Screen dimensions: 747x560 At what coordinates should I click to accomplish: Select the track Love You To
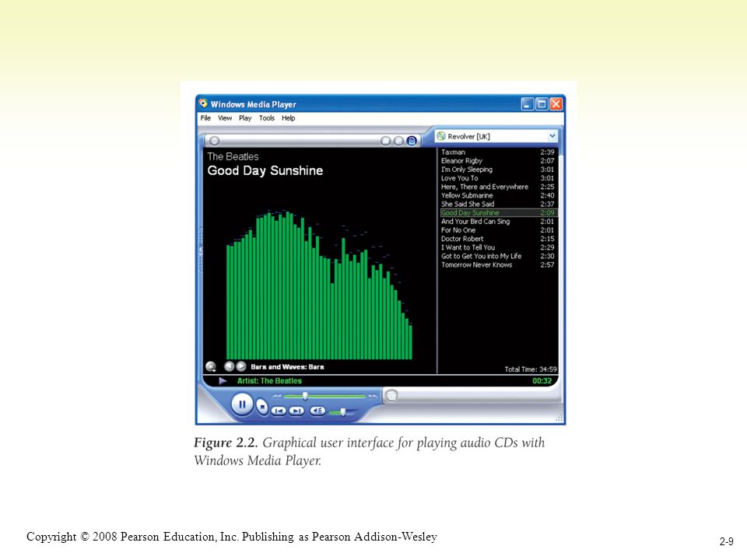(497, 178)
